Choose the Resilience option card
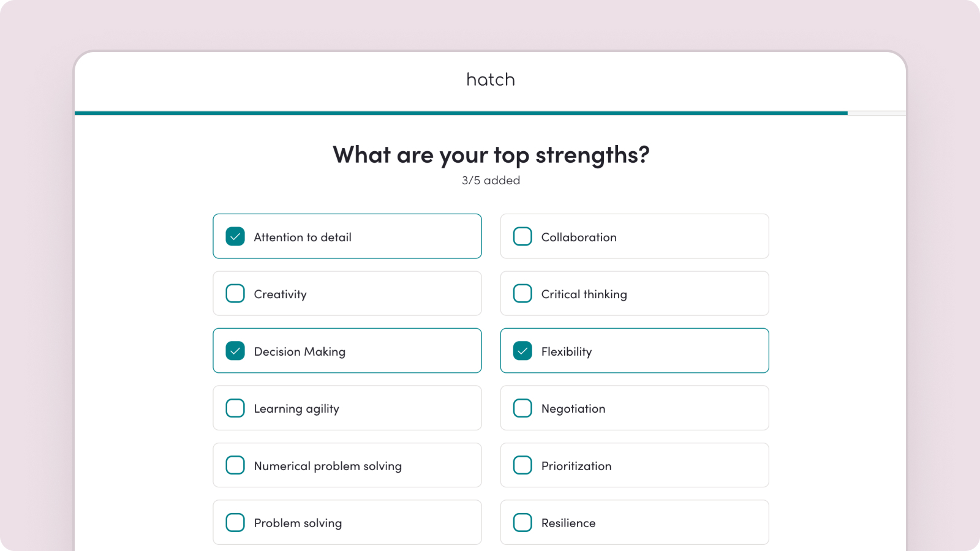 click(x=635, y=522)
